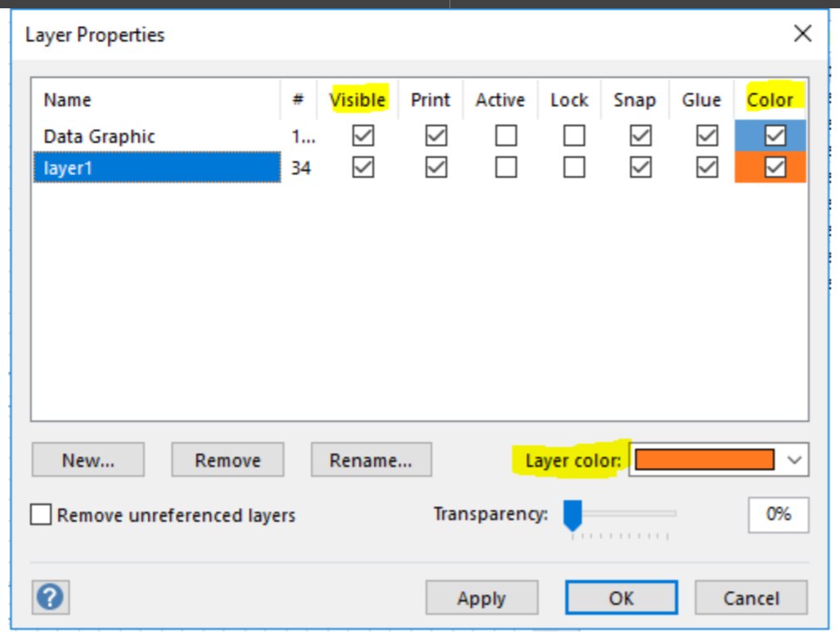This screenshot has height=633, width=840.
Task: Open the help question mark icon
Action: pos(51,597)
